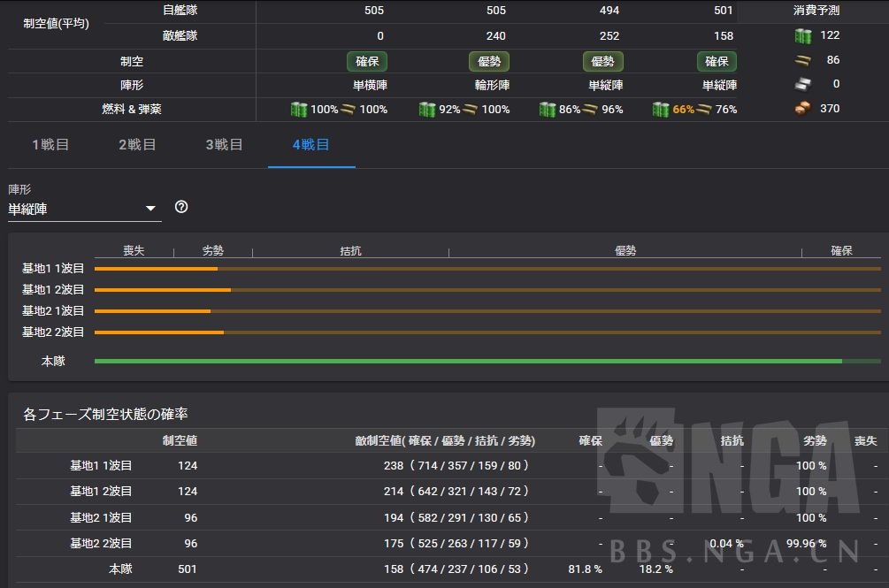
Task: Select the 4戦目 tab
Action: [x=310, y=143]
